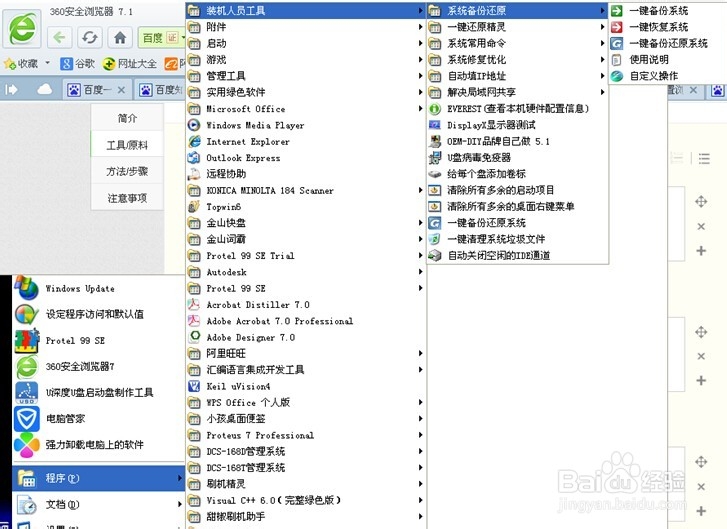
Task: Click the 方法/步骤 sidebar item
Action: click(127, 171)
